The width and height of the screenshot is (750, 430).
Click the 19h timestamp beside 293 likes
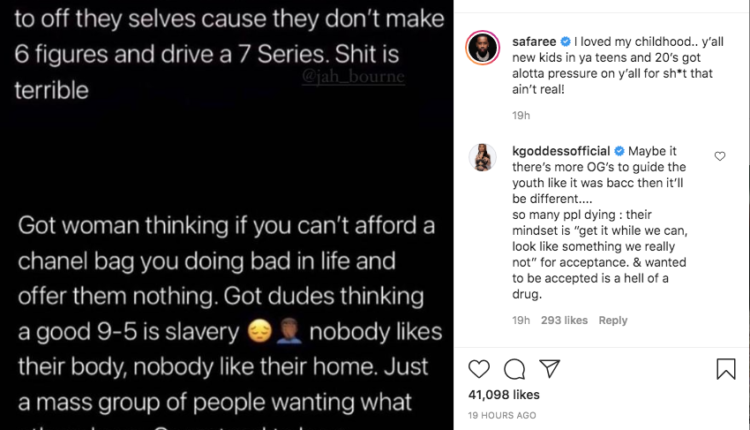coord(521,320)
